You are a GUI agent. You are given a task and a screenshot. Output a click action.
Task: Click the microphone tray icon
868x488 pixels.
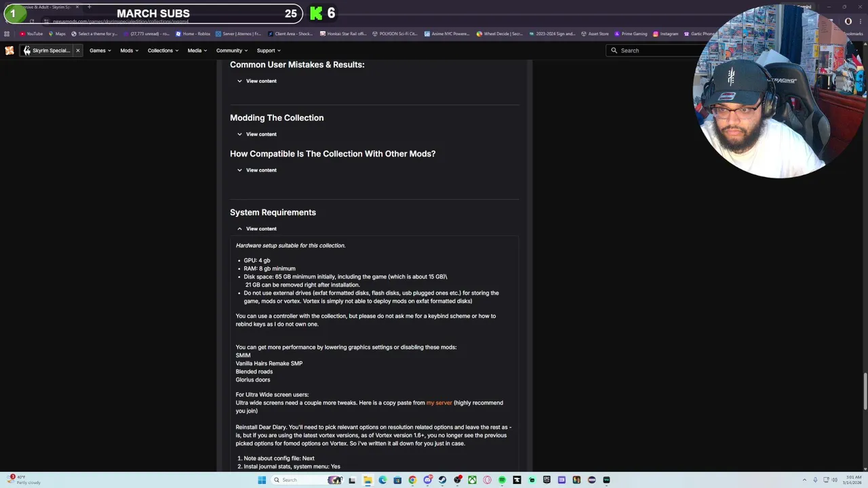(x=814, y=480)
